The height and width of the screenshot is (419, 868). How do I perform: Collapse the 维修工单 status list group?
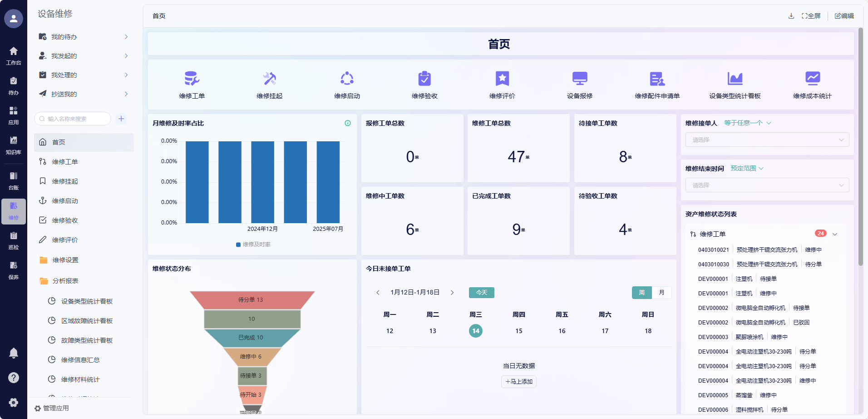coord(834,234)
